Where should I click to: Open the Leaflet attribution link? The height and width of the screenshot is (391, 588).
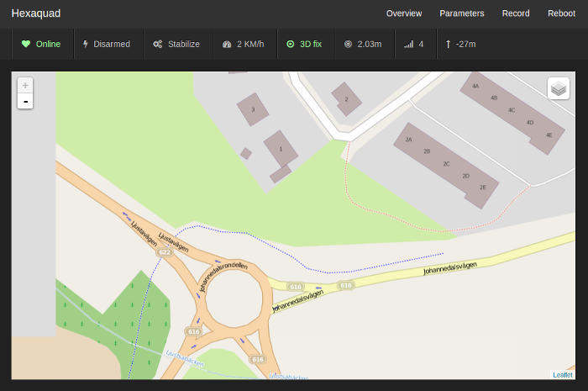click(x=563, y=375)
